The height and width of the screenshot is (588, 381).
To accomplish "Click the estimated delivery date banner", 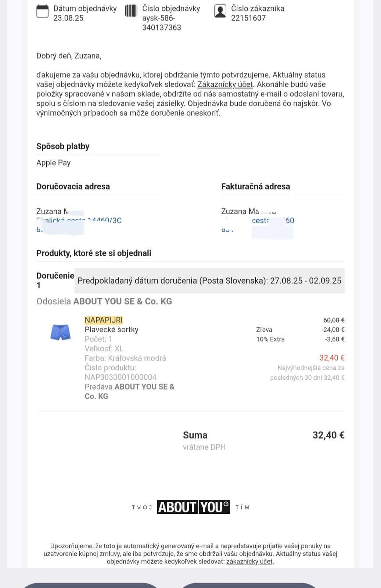I will tap(209, 281).
